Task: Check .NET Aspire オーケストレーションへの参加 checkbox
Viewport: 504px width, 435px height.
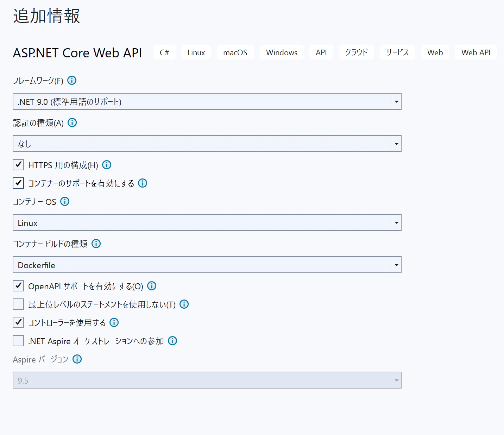Action: point(18,341)
